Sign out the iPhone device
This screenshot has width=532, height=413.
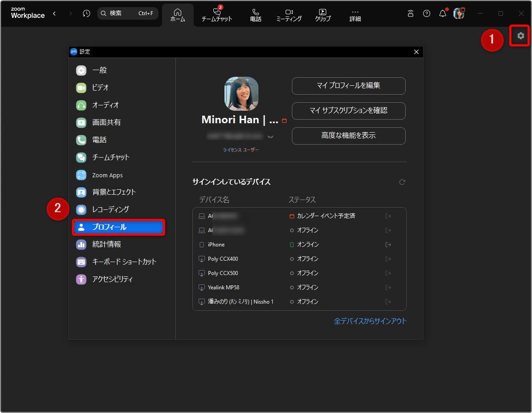(x=388, y=245)
